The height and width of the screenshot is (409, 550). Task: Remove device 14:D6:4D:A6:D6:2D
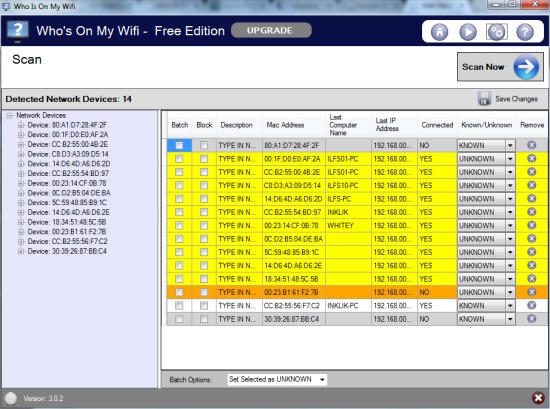coord(531,198)
